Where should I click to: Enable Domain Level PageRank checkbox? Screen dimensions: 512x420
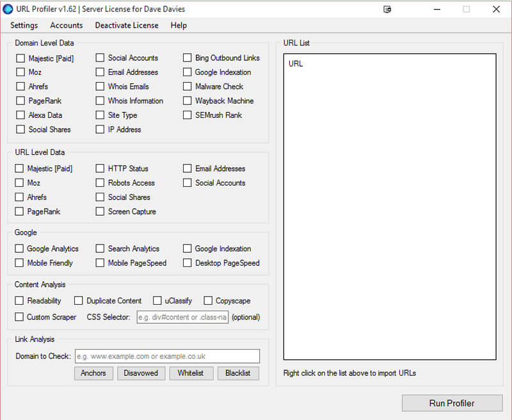coord(20,101)
